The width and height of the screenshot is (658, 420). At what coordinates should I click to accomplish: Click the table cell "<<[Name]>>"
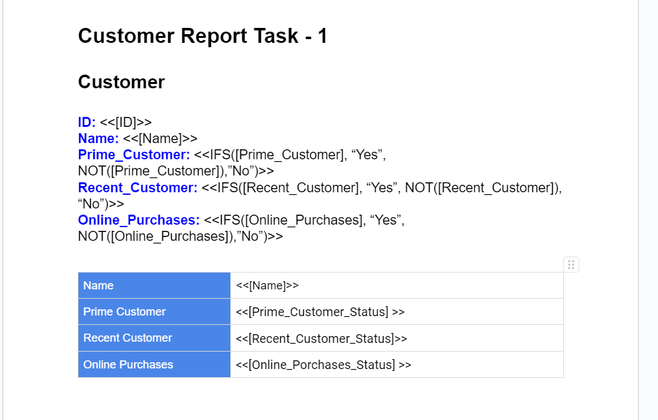[x=397, y=285]
